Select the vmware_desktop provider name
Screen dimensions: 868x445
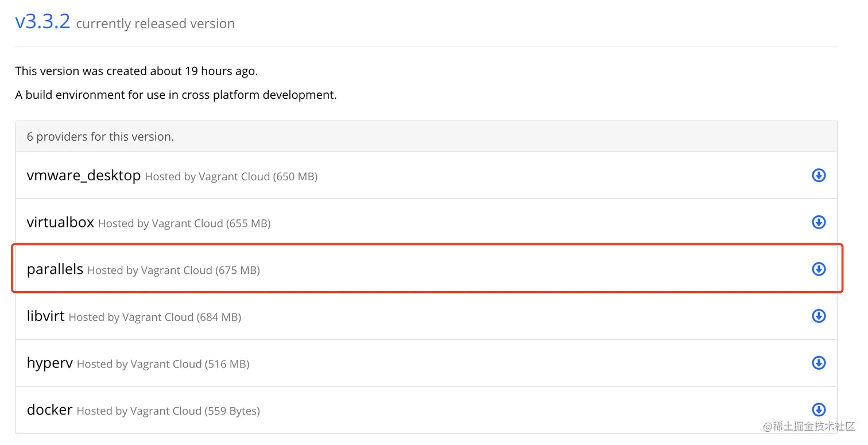tap(83, 175)
